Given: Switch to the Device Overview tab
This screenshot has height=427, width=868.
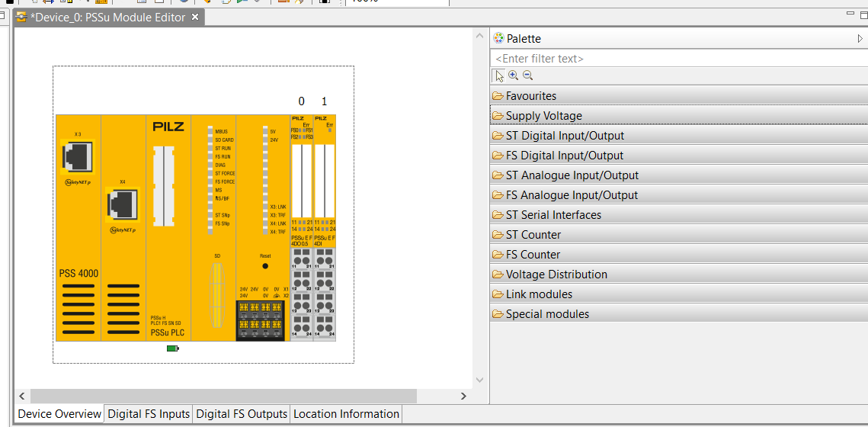Looking at the screenshot, I should [x=59, y=414].
